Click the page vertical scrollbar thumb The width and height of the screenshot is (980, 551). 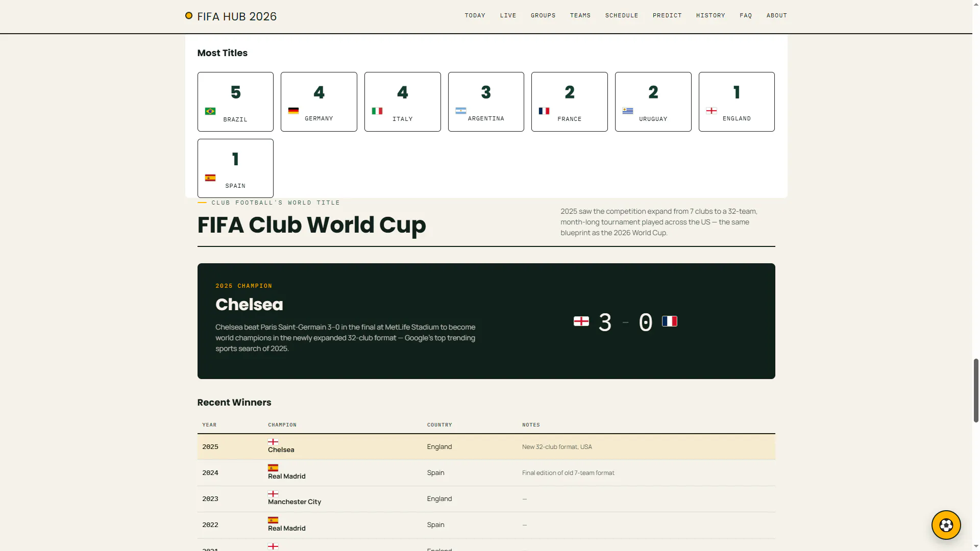click(x=976, y=390)
